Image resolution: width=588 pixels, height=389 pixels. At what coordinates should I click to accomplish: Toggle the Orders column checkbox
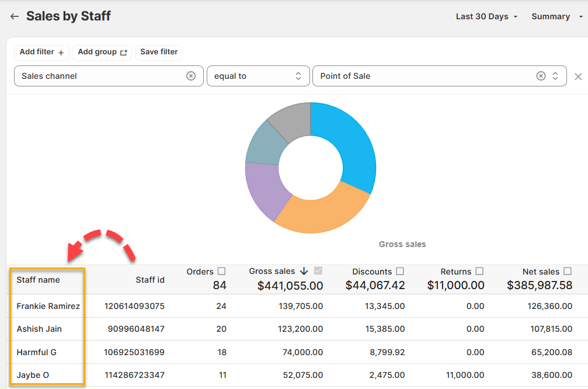pos(221,271)
